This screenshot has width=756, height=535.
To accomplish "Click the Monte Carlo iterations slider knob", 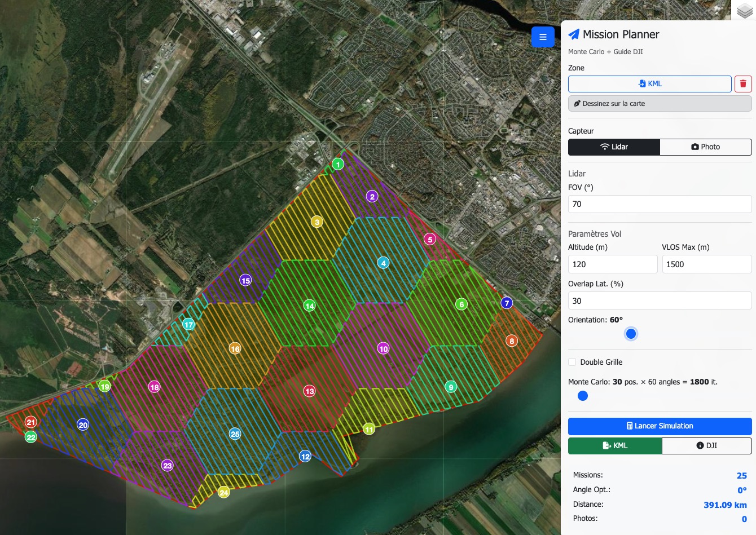I will (583, 396).
